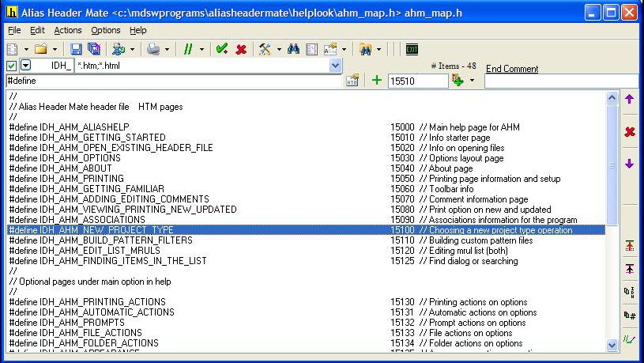The height and width of the screenshot is (363, 644).
Task: Select the "Optional pages under main option" comment line
Action: point(307,282)
